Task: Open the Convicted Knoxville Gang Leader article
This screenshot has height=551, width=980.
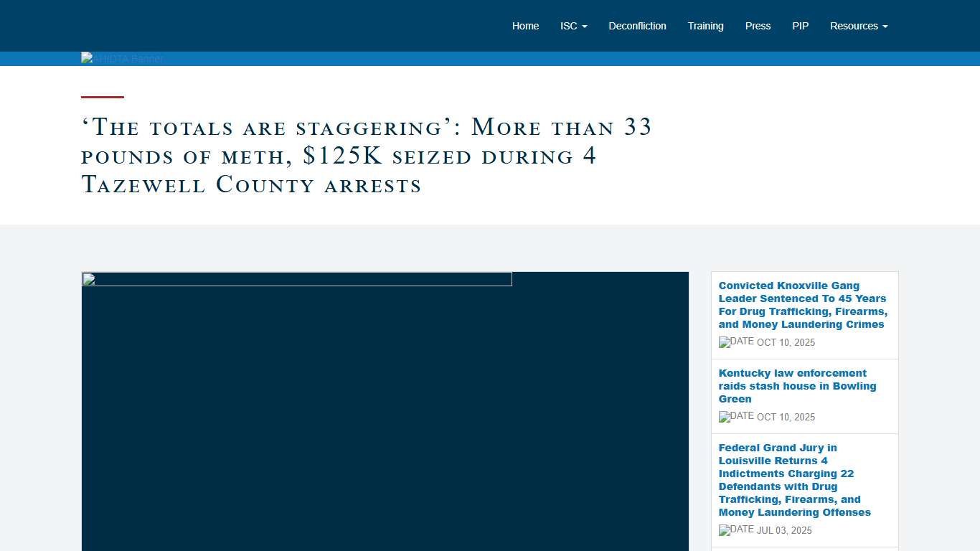Action: coord(803,305)
